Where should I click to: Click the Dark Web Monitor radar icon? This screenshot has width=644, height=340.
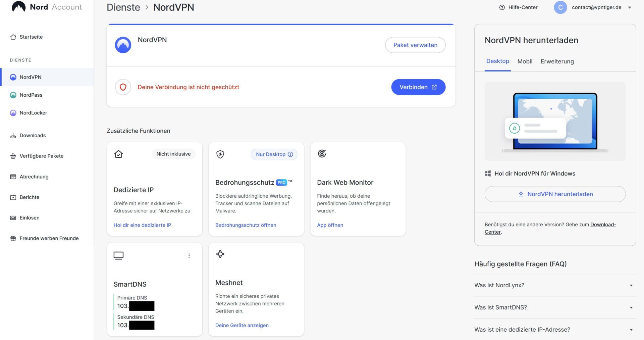[322, 154]
